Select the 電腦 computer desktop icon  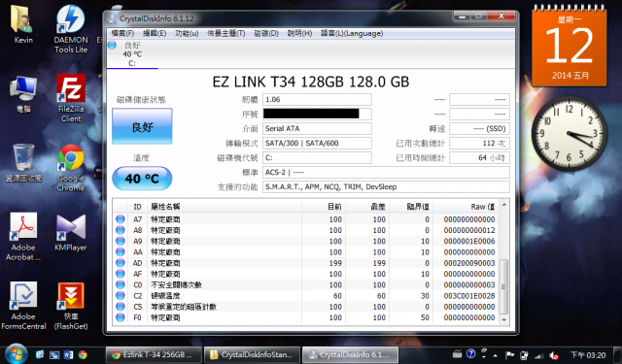pyautogui.click(x=23, y=94)
